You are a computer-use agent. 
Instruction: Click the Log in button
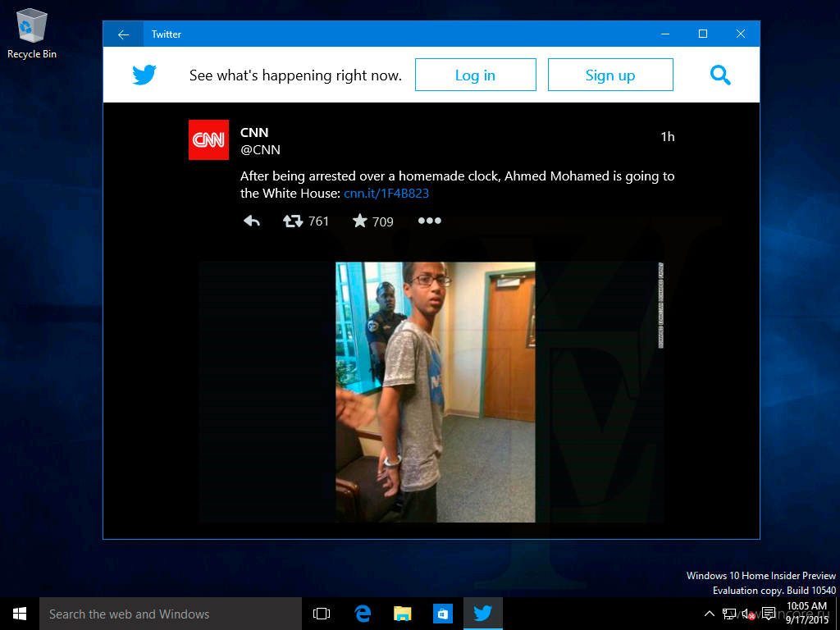475,75
